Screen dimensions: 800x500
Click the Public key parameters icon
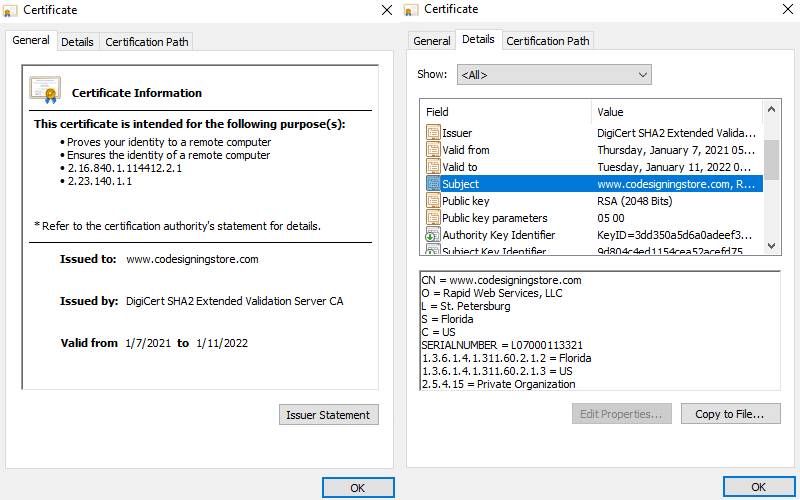tap(433, 218)
